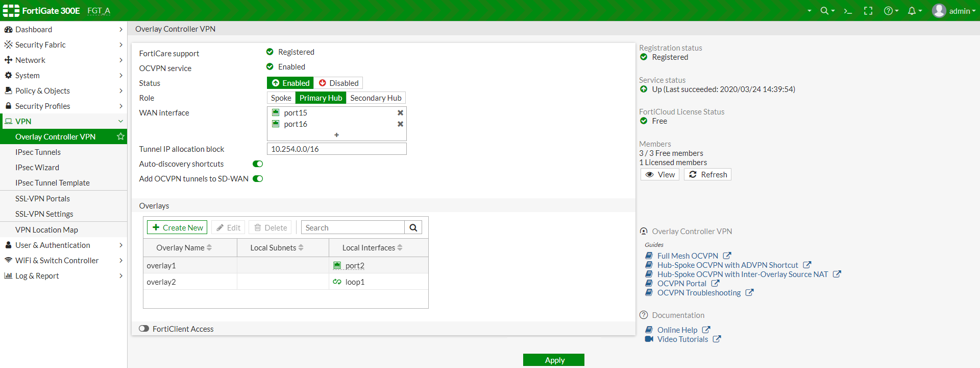Expand Policy & Objects menu

[x=63, y=90]
